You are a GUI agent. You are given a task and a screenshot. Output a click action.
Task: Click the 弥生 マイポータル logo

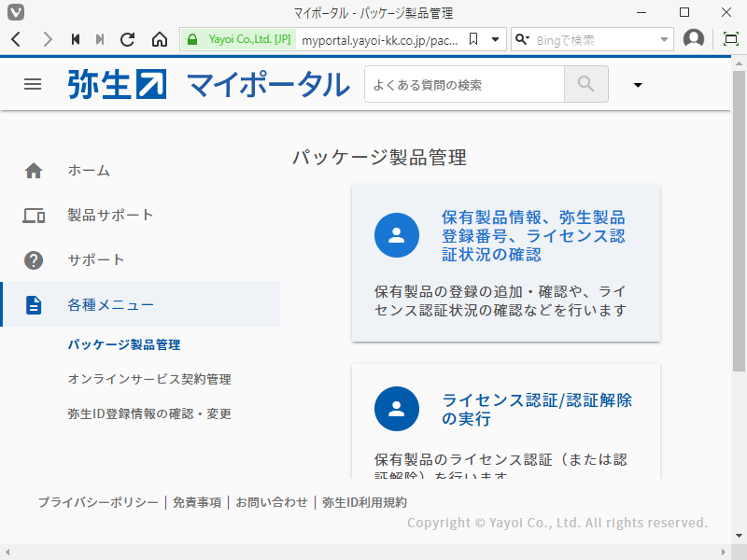tap(208, 84)
